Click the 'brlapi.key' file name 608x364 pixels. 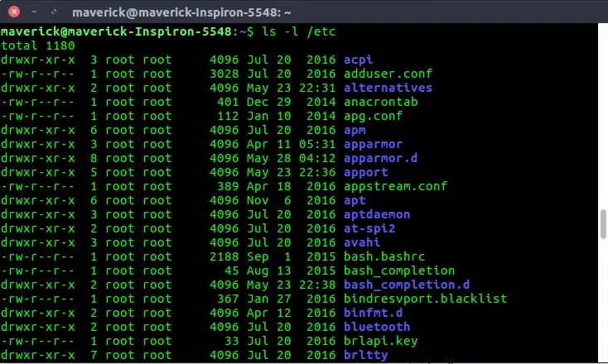pos(381,341)
